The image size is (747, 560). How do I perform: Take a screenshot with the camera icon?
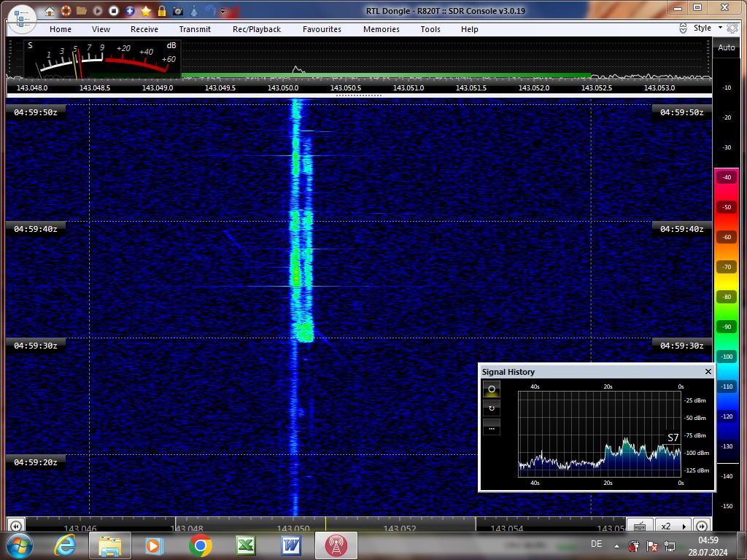(x=178, y=10)
